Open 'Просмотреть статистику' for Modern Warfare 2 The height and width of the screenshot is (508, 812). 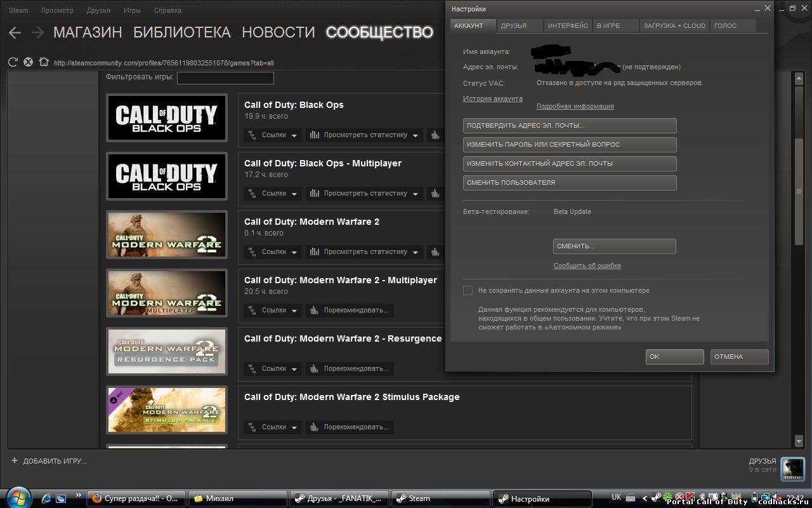pyautogui.click(x=364, y=251)
